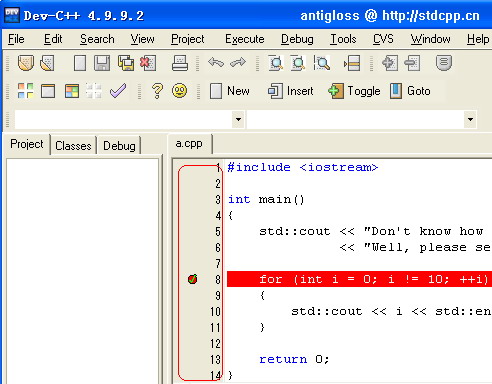Expand the left class combo box arrow
492x384 pixels.
238,119
